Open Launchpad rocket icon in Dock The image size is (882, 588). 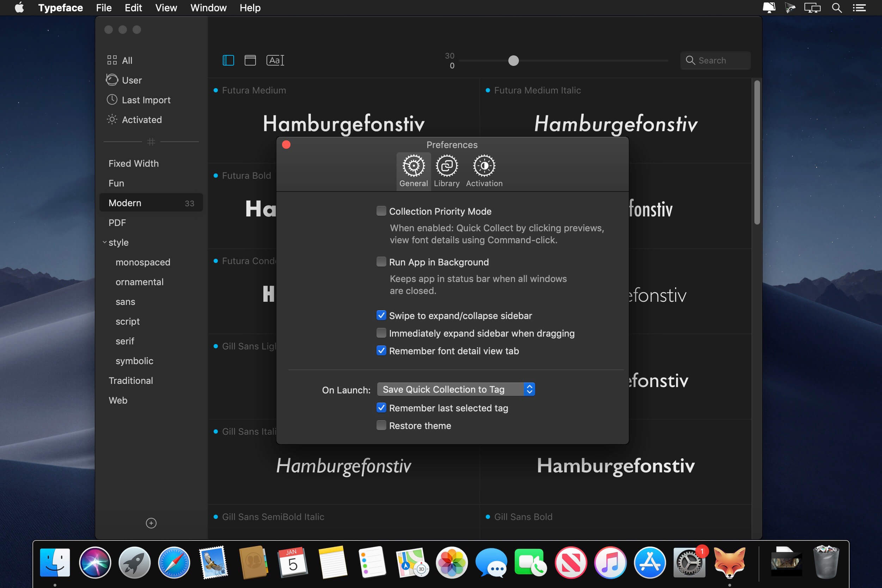(x=134, y=563)
